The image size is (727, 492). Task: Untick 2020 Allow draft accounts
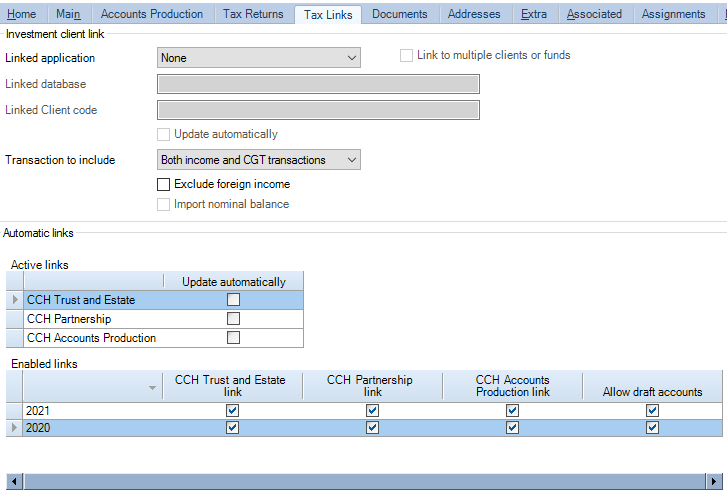click(652, 428)
